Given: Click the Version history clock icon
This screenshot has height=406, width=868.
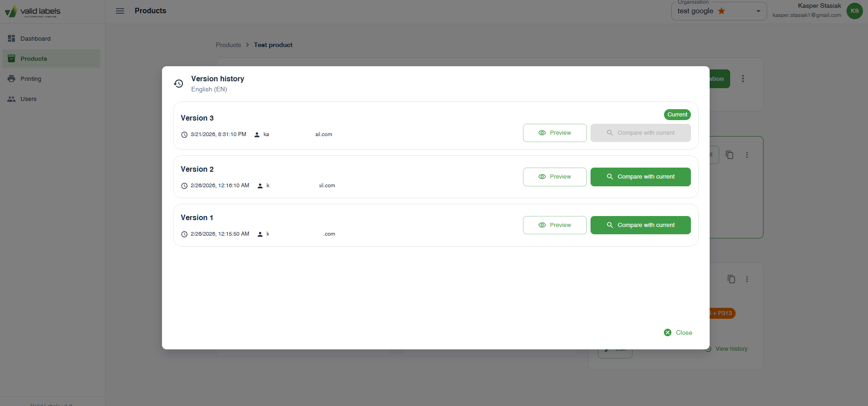Looking at the screenshot, I should click(178, 83).
